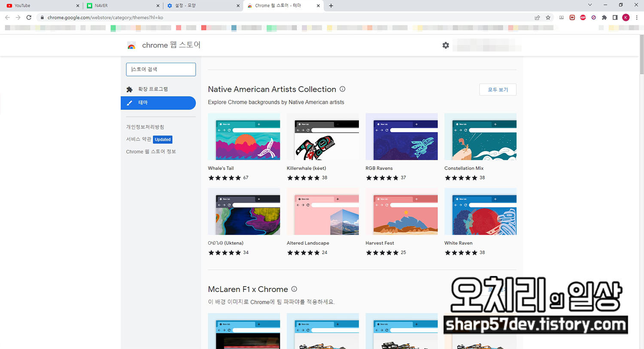The image size is (644, 349).
Task: Close the 설정 - 모양 tab
Action: [x=238, y=6]
